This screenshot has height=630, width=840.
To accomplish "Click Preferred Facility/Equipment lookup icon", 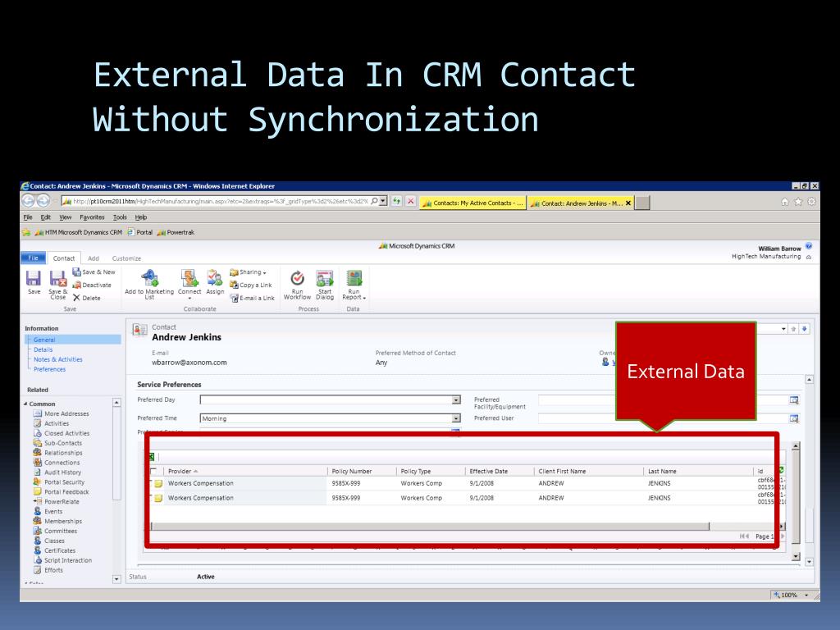I will tap(794, 400).
